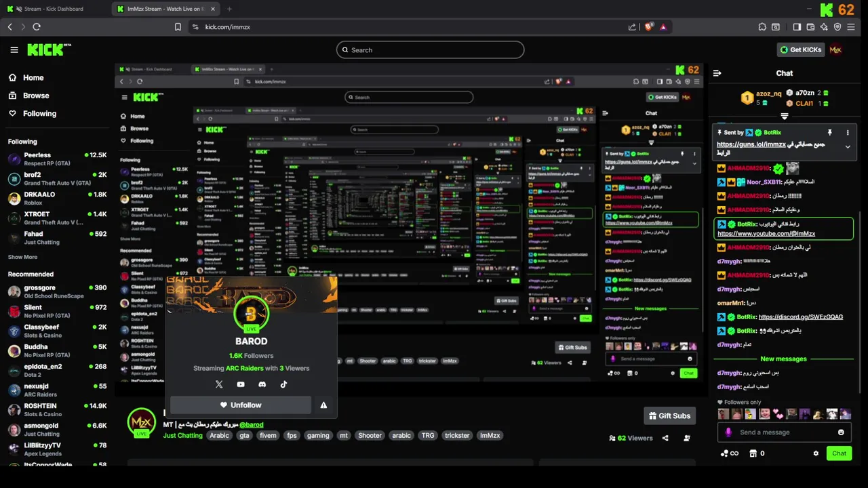Open Brave Shields lion icon
This screenshot has height=488, width=868.
pyautogui.click(x=649, y=27)
